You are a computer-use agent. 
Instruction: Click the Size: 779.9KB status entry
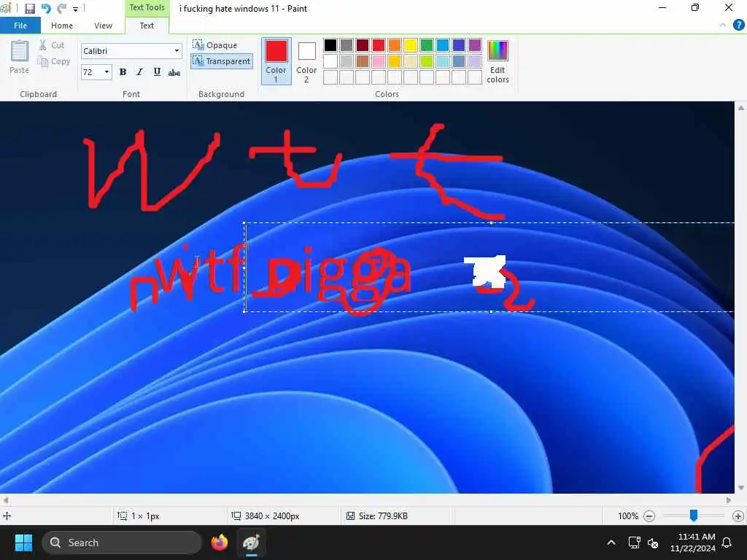point(377,516)
